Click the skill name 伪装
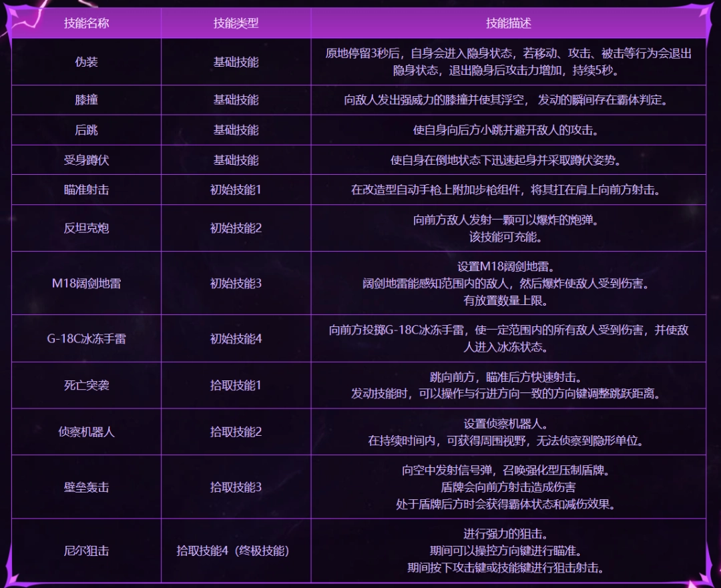The height and width of the screenshot is (588, 721). coord(86,61)
